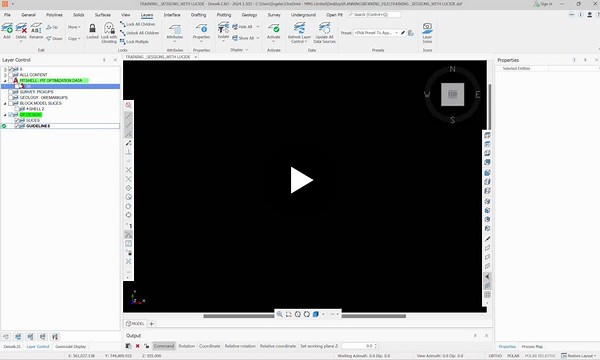This screenshot has width=600, height=360.
Task: Switch to Process Map panel tab
Action: click(x=532, y=347)
